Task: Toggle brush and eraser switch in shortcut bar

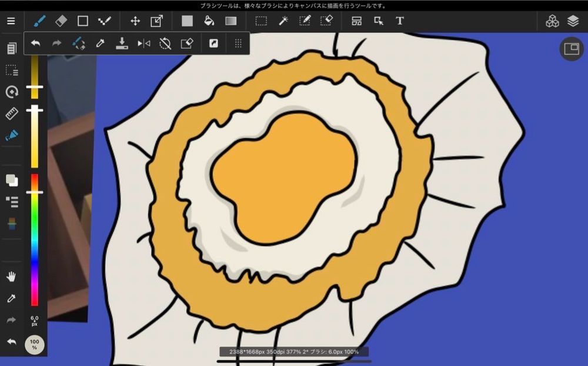Action: 78,44
